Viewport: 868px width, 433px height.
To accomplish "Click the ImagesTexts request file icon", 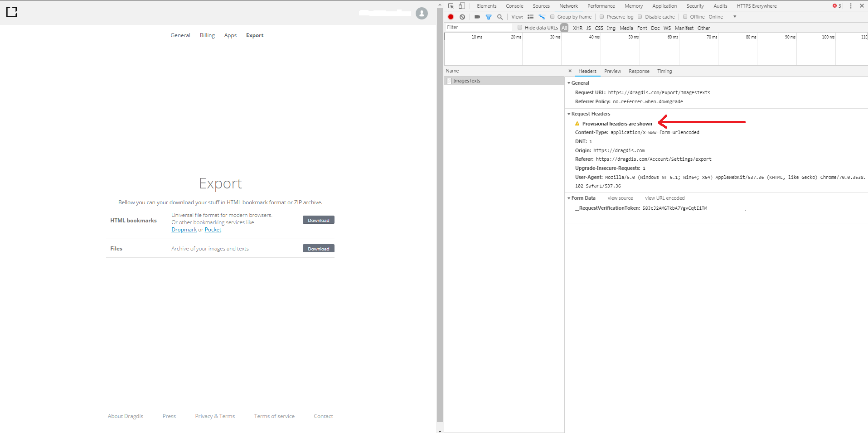I will pyautogui.click(x=449, y=81).
